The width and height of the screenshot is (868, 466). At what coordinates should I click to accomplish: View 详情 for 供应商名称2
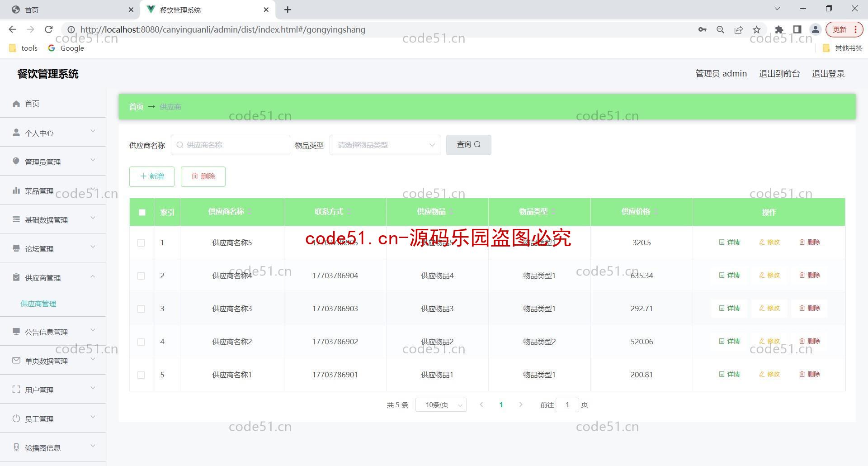tap(729, 341)
